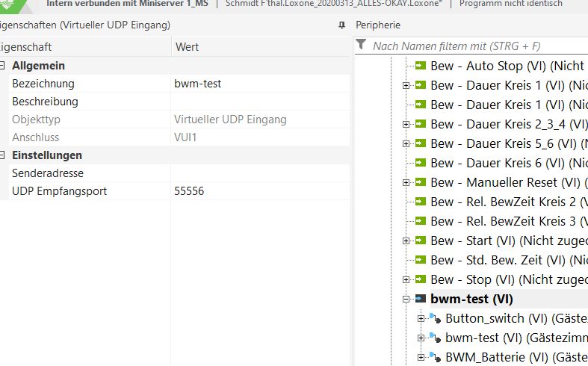This screenshot has height=366, width=588.
Task: Click the Eigenschaft column header
Action: pos(85,47)
